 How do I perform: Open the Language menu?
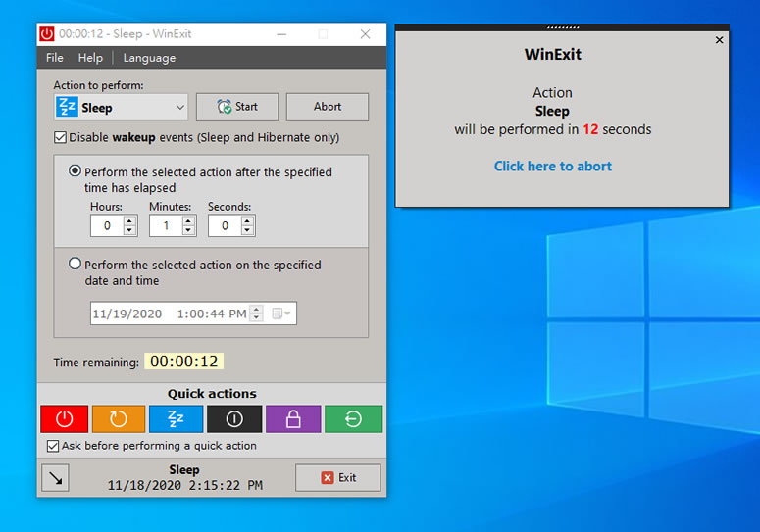(x=149, y=58)
